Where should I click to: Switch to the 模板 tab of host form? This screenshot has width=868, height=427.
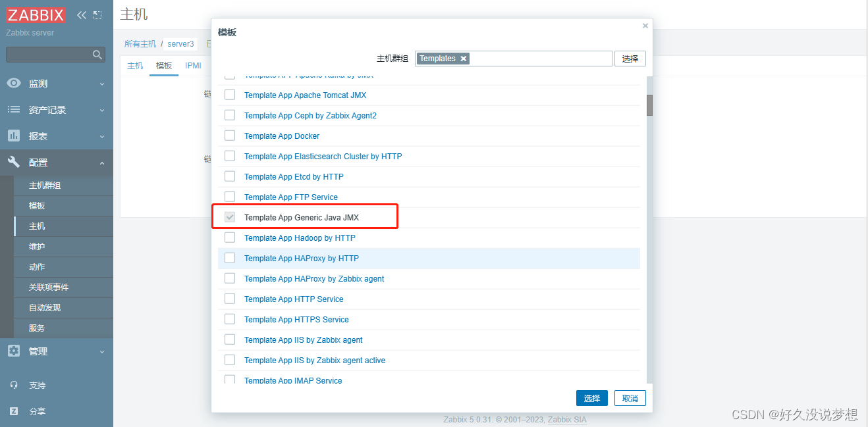(164, 66)
